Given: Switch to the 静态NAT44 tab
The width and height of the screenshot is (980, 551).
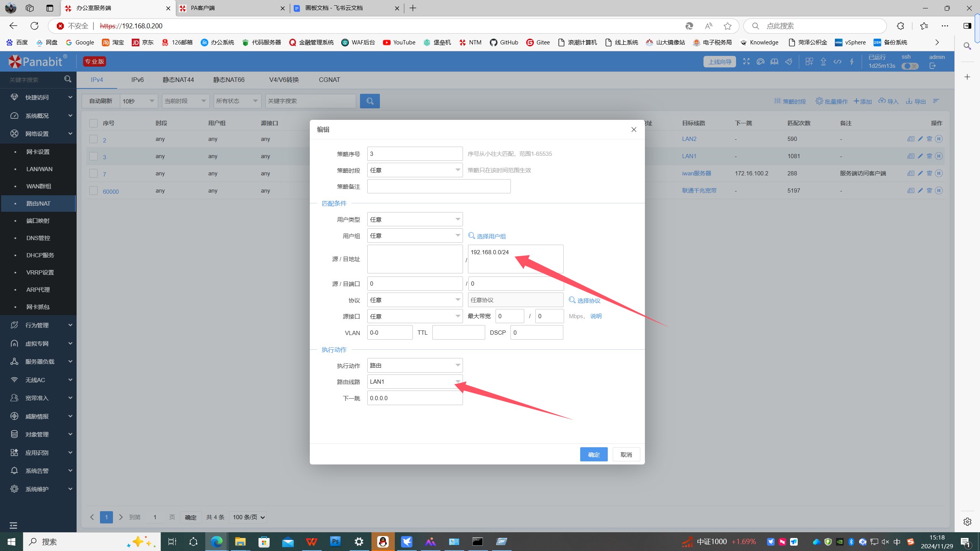Looking at the screenshot, I should point(178,80).
